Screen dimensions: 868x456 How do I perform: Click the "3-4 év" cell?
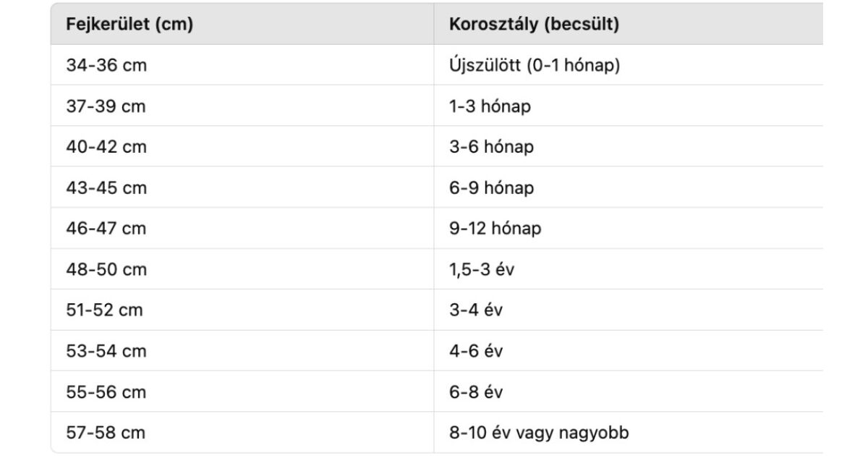tap(476, 311)
